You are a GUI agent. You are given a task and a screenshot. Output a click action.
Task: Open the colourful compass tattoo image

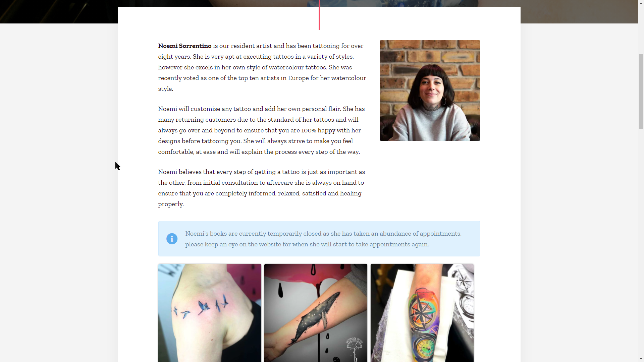pos(422,313)
